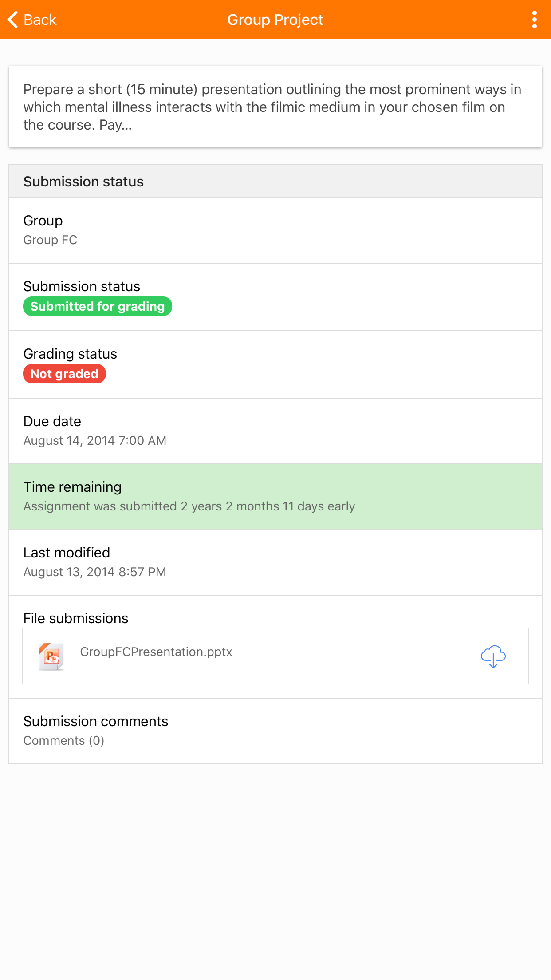Tap the Submitted for grading badge

point(98,306)
